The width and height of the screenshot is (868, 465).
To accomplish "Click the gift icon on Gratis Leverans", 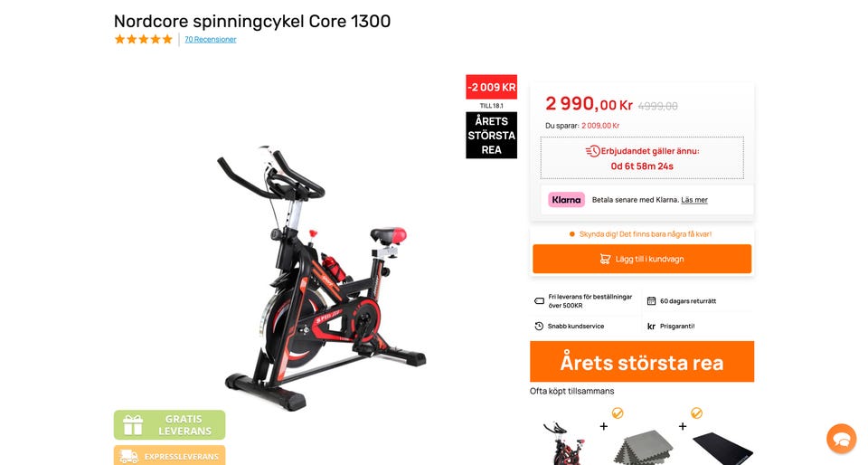I will (x=133, y=424).
